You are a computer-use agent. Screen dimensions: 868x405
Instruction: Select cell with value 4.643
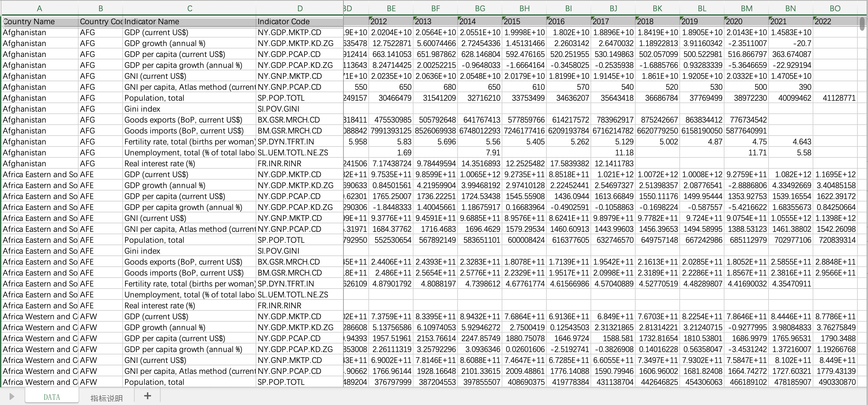791,142
